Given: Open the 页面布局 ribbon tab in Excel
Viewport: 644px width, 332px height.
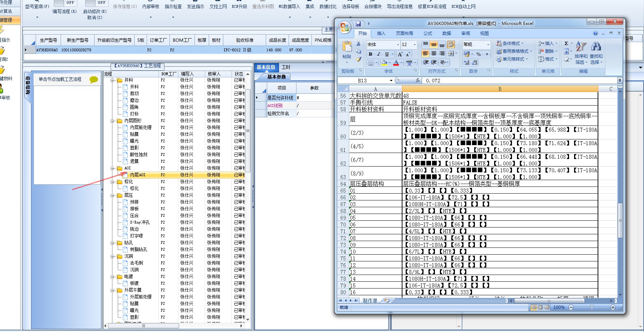Looking at the screenshot, I should pos(404,34).
